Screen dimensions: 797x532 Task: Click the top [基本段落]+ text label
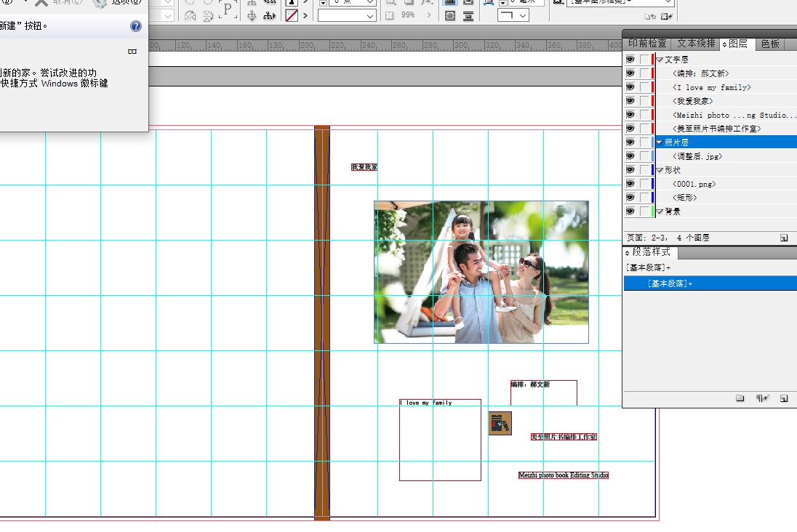click(x=648, y=267)
